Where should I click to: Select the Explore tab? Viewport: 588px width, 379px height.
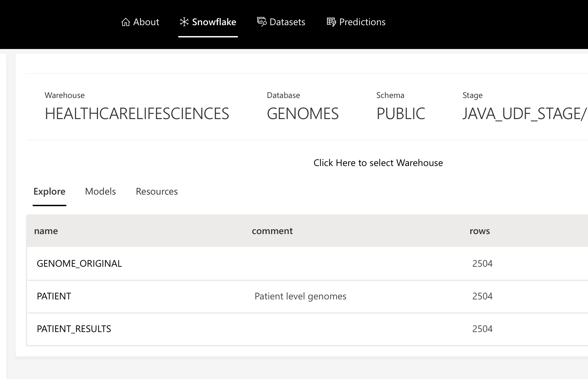[49, 192]
